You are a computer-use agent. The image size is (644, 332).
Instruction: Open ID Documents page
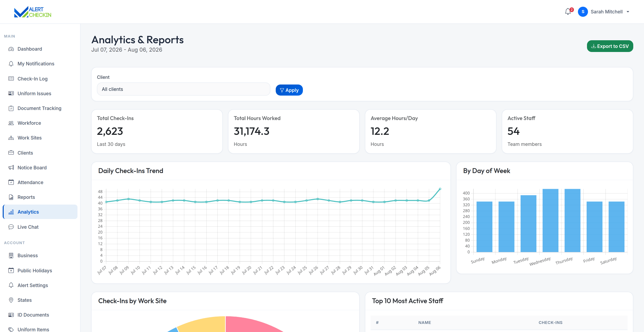point(40,315)
